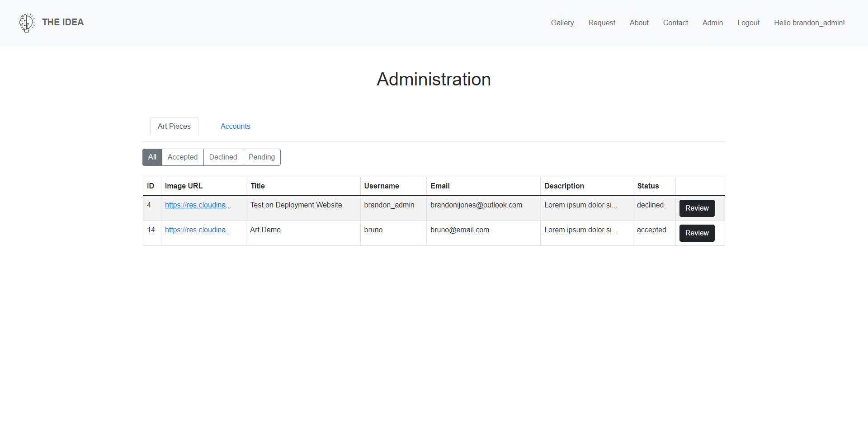This screenshot has width=868, height=437.
Task: Open image URL for Art Demo
Action: [x=198, y=230]
